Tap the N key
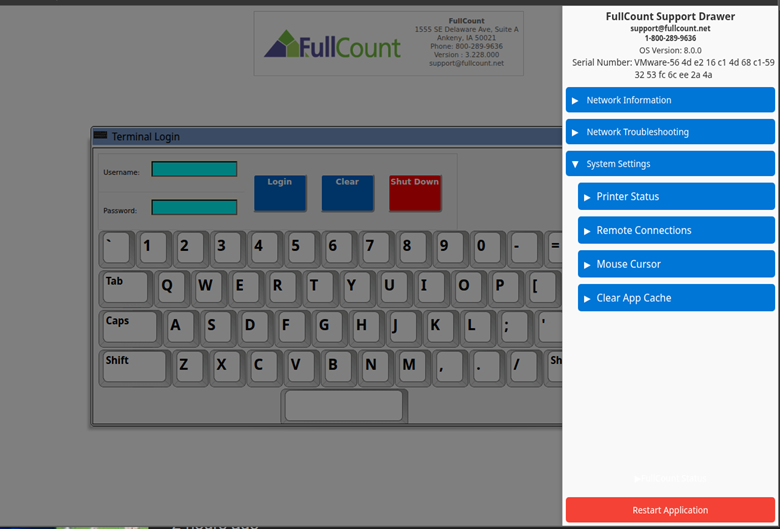 [x=376, y=368]
